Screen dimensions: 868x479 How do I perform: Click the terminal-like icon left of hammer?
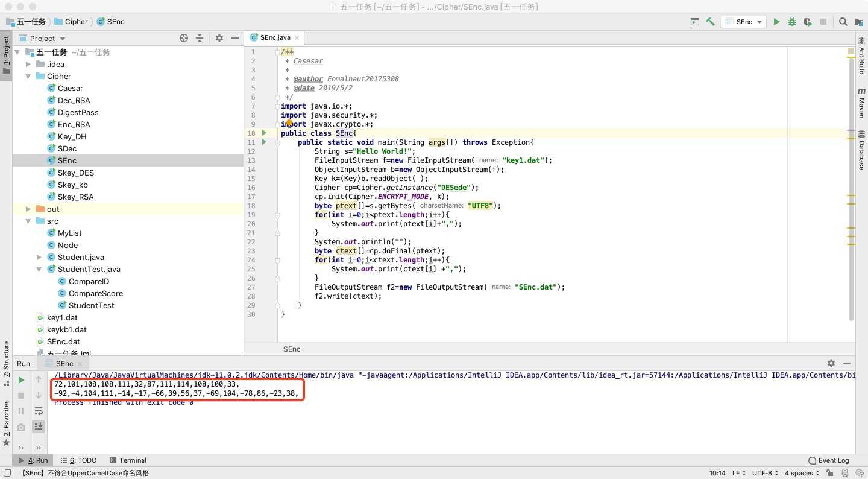coord(695,22)
